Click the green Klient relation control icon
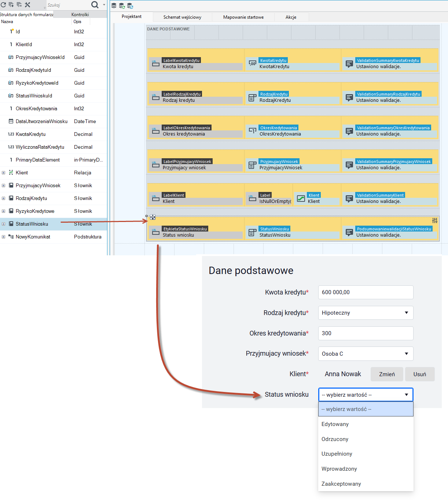Viewport: 448px width, 500px height. 301,199
